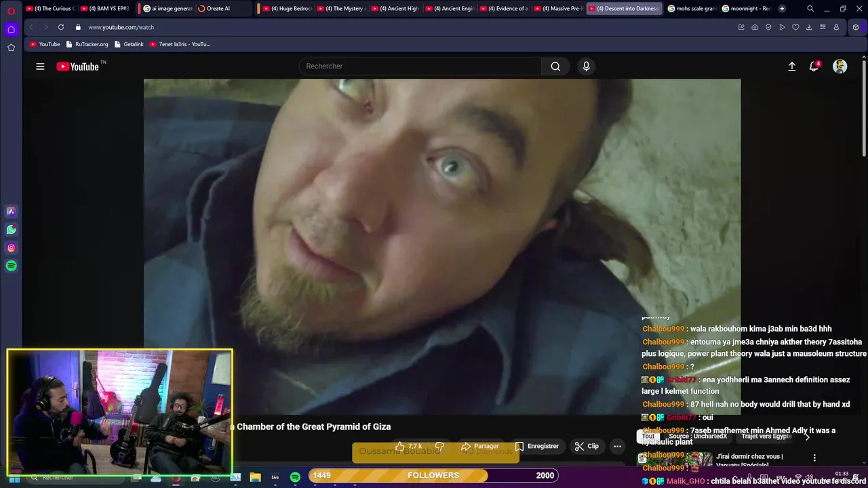Submit search with magnifier button
868x488 pixels.
pos(555,66)
